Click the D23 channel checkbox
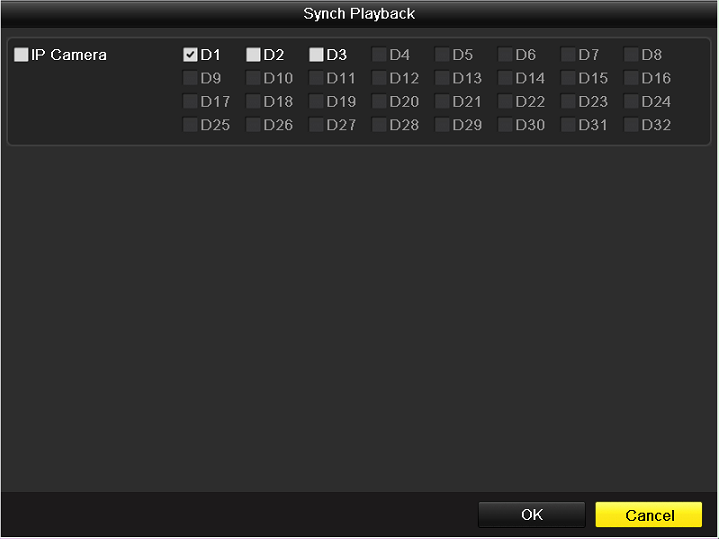Screen dimensions: 719x539 point(568,101)
